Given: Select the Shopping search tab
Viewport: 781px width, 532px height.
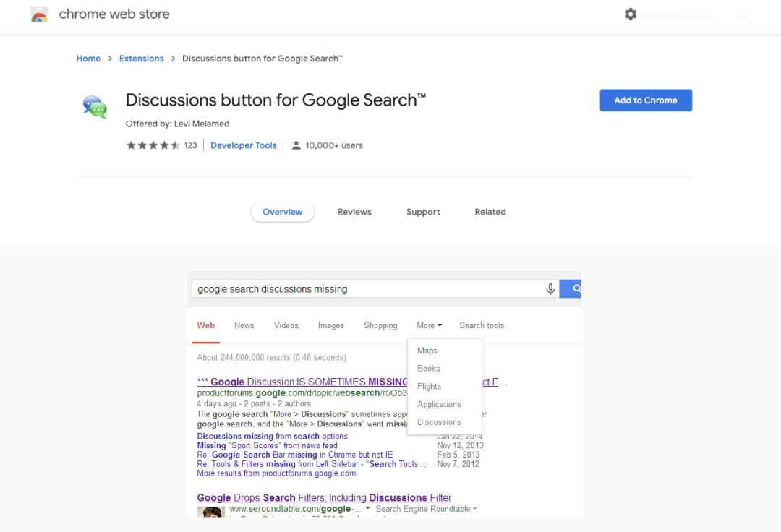Looking at the screenshot, I should [x=380, y=325].
